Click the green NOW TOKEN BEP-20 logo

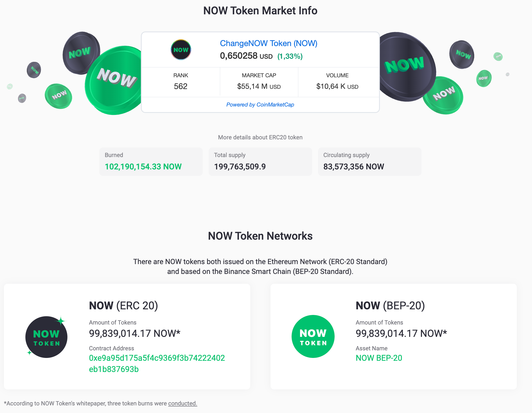(x=313, y=336)
